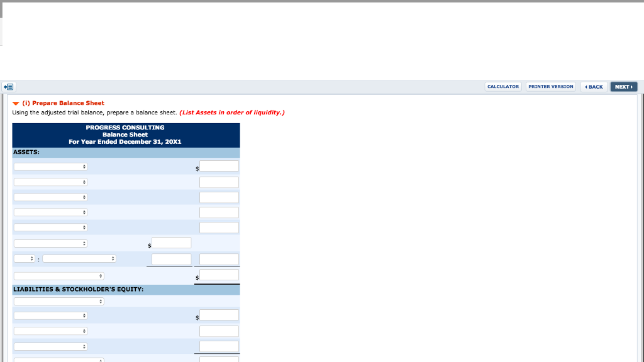Click the net amount field on colon row

pos(219,259)
